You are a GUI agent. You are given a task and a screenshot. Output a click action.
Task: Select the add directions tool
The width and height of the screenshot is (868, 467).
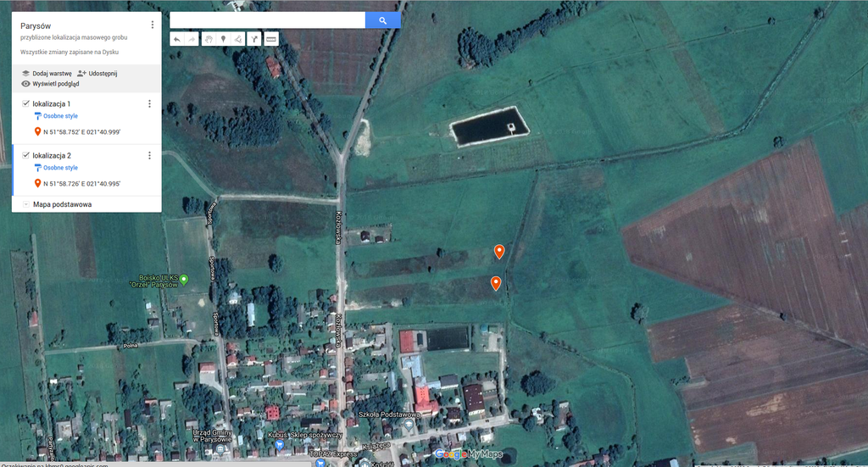click(x=254, y=39)
